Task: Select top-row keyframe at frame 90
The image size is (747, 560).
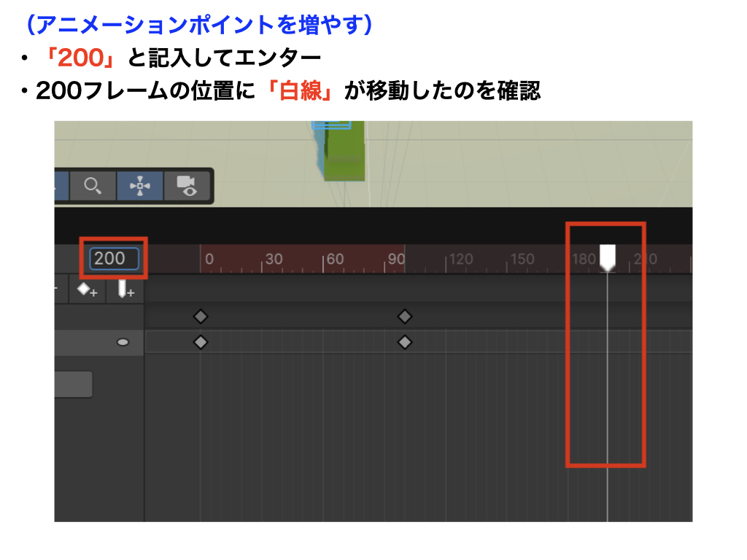Action: (x=405, y=316)
